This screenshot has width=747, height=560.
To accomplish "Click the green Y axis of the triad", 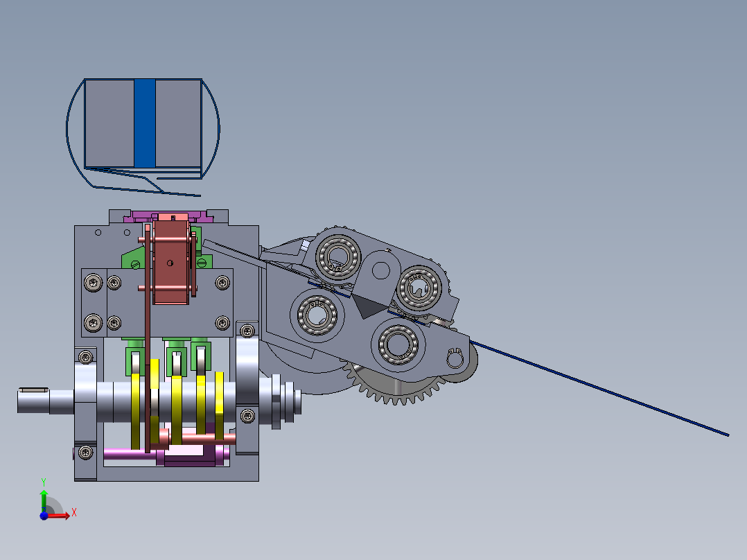I will tap(43, 498).
